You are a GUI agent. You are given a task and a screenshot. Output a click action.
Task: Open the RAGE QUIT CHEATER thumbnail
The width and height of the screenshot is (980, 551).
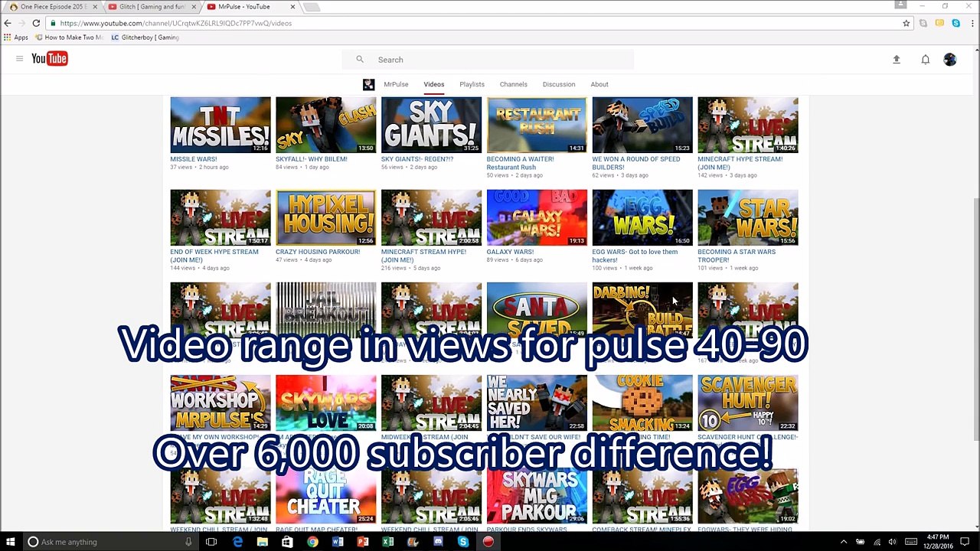(326, 496)
